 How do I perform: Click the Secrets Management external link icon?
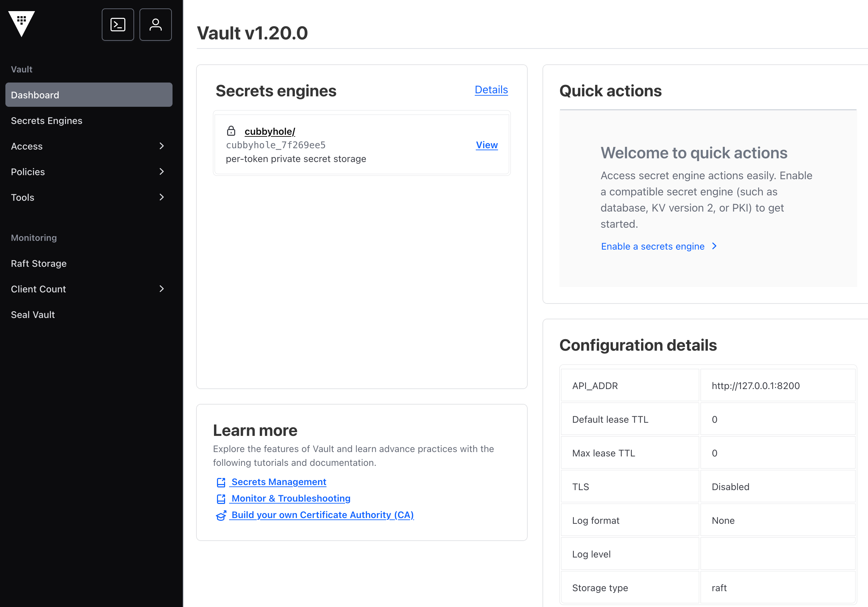click(x=221, y=482)
